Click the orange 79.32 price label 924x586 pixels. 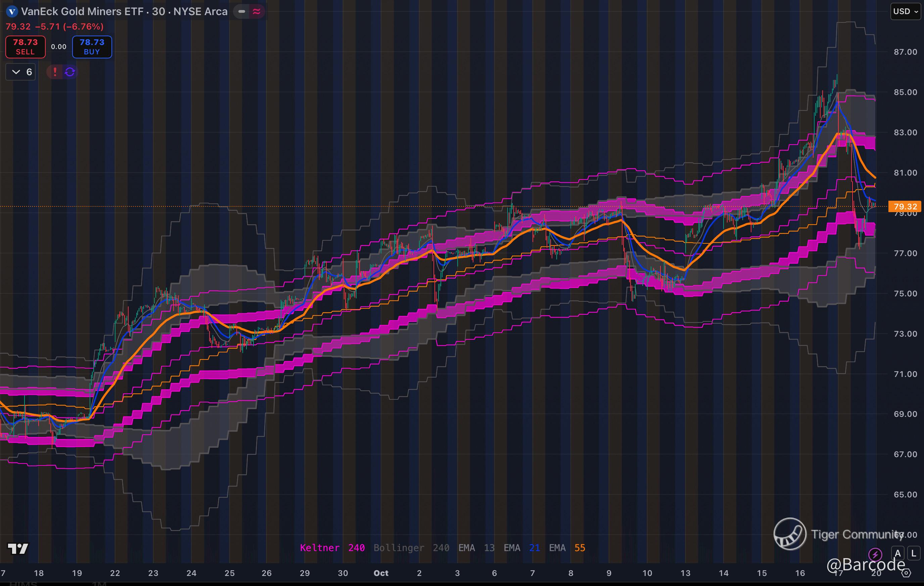pos(905,207)
